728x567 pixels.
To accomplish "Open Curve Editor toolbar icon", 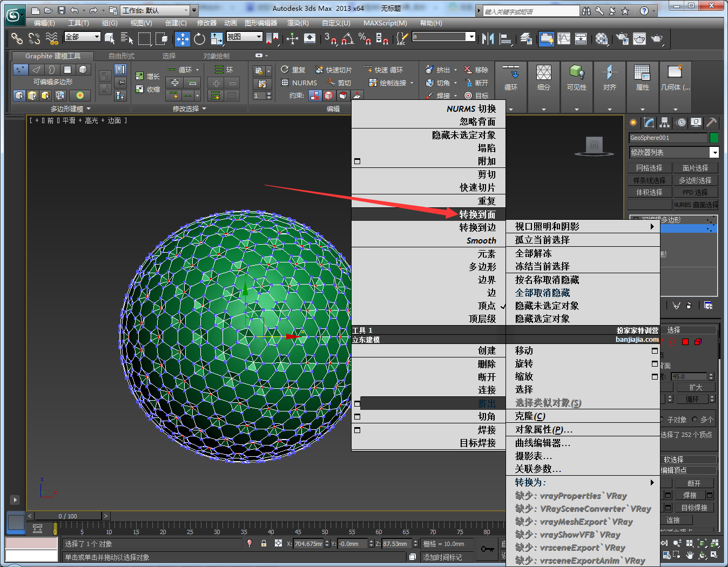I will (564, 39).
